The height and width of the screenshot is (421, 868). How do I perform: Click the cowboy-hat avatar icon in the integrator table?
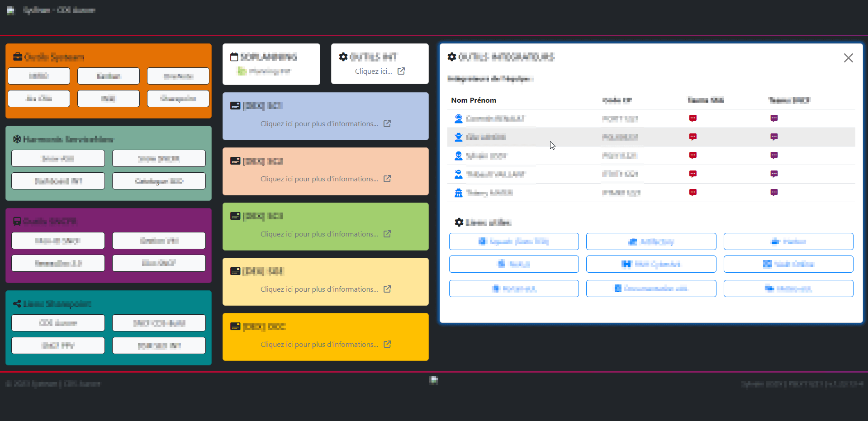pyautogui.click(x=458, y=137)
